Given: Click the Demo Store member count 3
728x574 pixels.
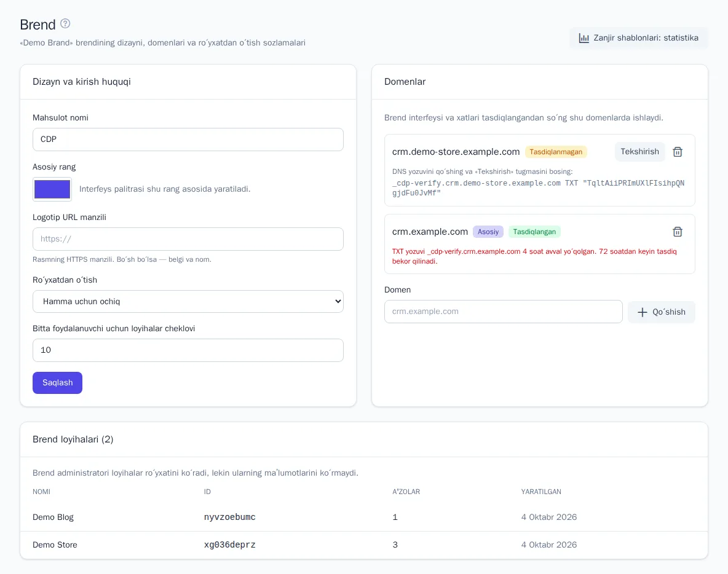Looking at the screenshot, I should coord(395,545).
